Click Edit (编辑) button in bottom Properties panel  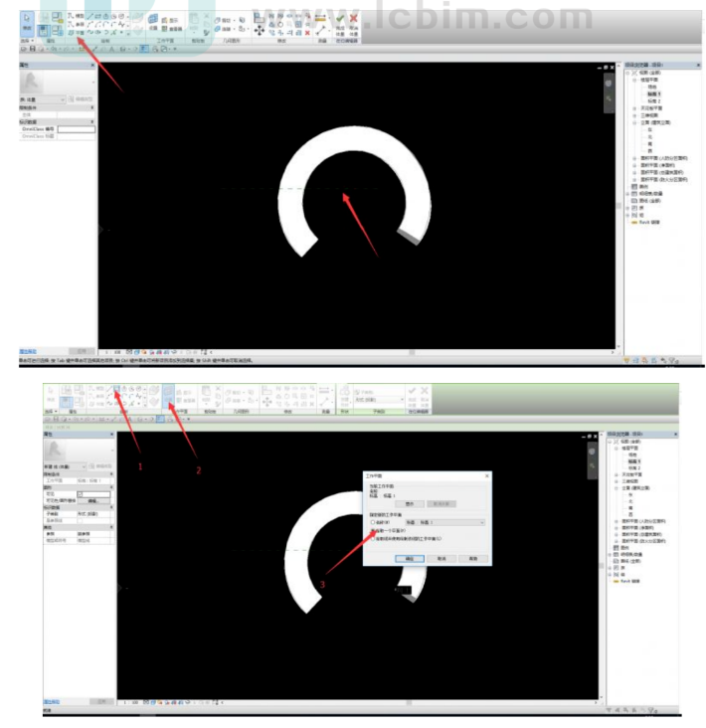coord(93,501)
